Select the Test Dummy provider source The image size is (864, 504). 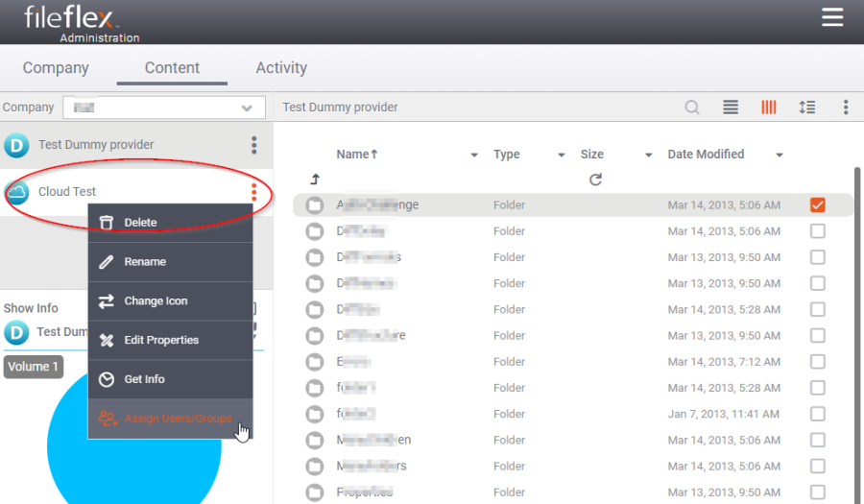click(136, 145)
